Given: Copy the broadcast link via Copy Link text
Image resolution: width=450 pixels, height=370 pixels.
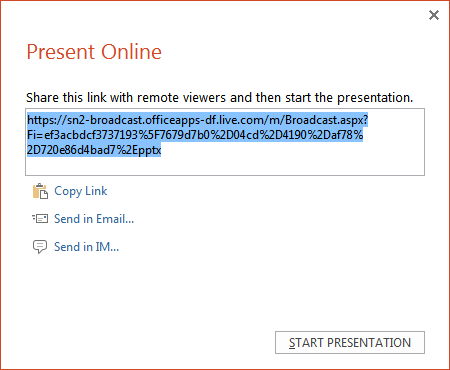Looking at the screenshot, I should click(81, 191).
